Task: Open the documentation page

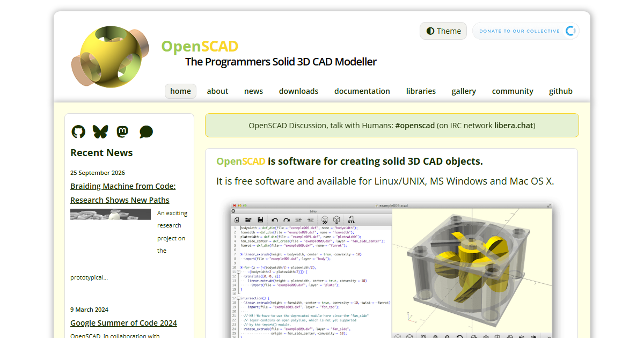Action: click(x=362, y=91)
